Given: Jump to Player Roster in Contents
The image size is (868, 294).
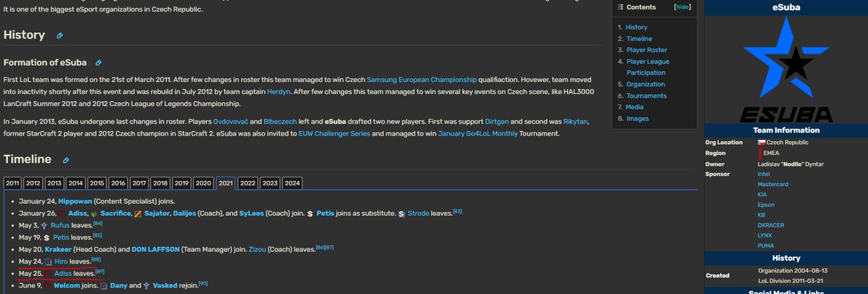Looking at the screenshot, I should (x=647, y=50).
